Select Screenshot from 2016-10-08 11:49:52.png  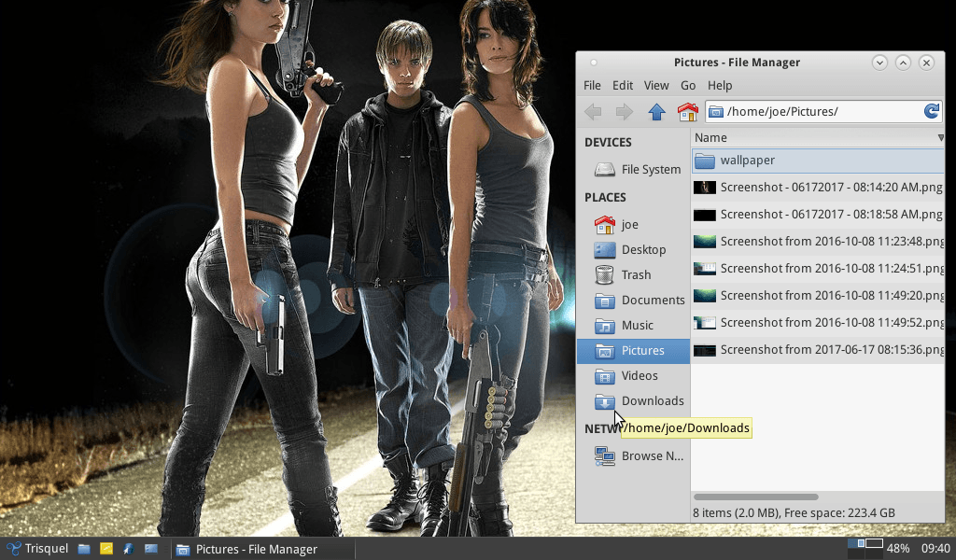818,322
